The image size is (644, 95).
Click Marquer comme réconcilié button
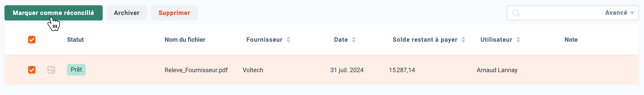pyautogui.click(x=54, y=13)
